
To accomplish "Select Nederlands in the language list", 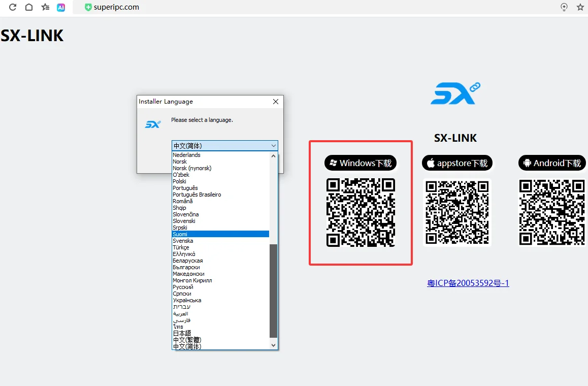I will click(x=220, y=155).
